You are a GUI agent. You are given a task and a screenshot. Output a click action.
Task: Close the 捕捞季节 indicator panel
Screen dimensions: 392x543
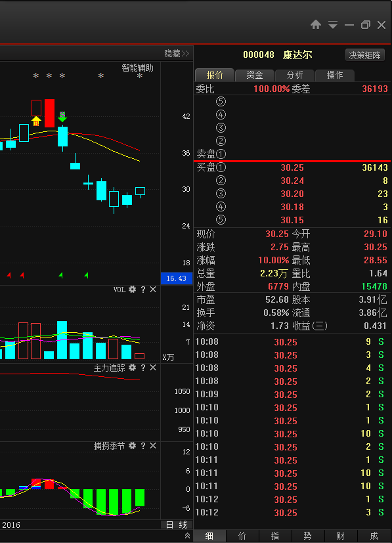coord(153,446)
